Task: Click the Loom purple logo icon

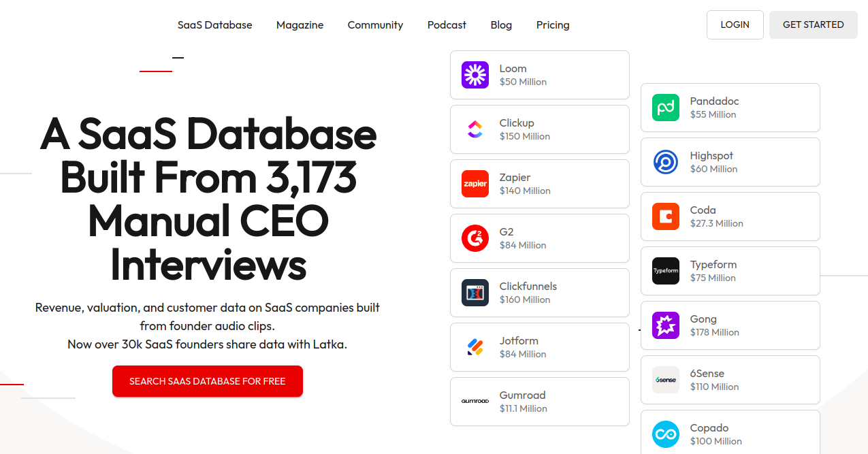Action: click(x=475, y=75)
